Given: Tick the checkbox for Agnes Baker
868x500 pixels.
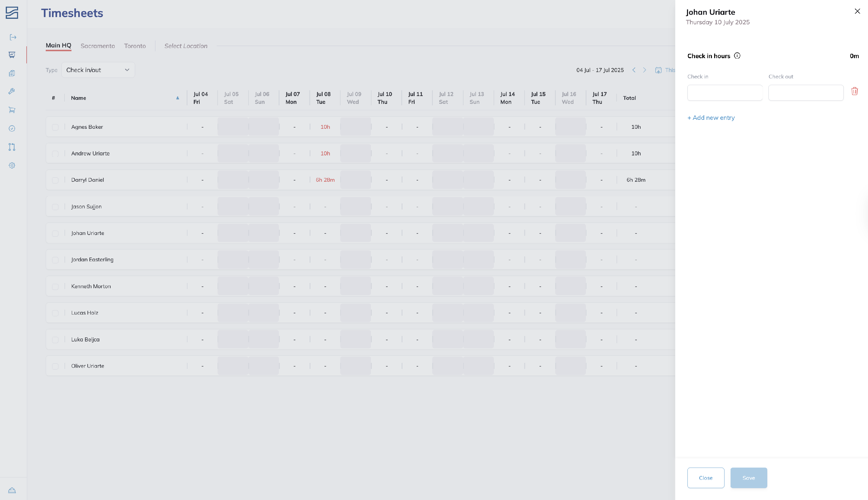Looking at the screenshot, I should point(55,127).
